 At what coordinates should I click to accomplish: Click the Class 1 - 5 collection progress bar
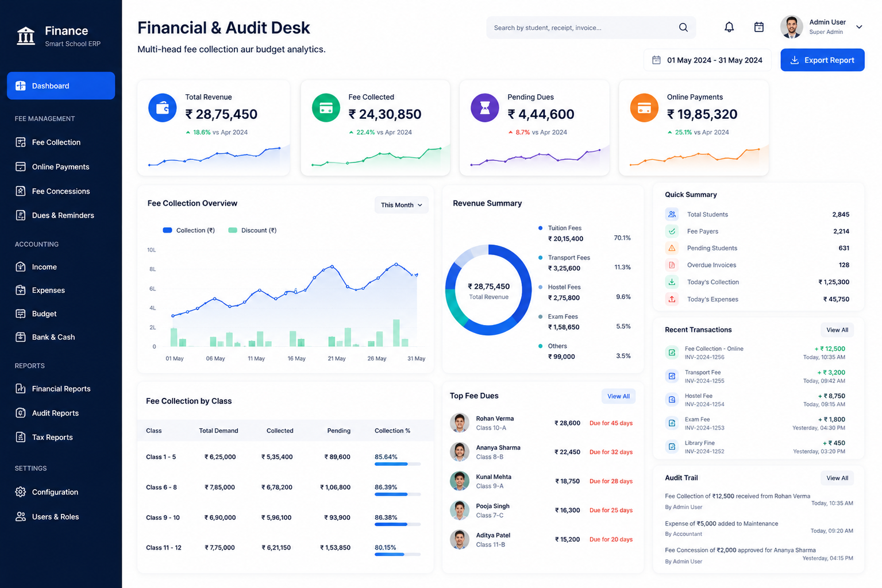coord(398,464)
